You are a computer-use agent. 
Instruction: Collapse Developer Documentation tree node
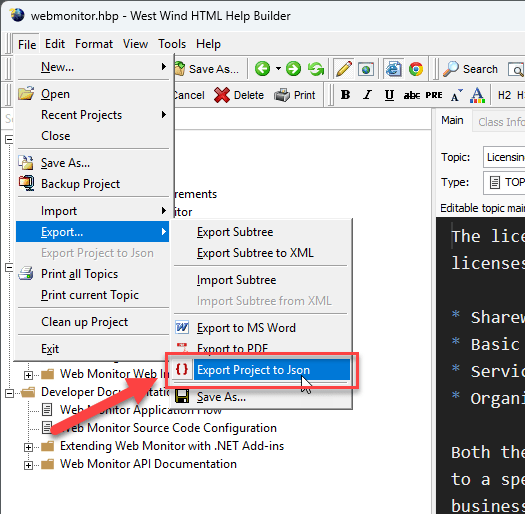coord(9,393)
